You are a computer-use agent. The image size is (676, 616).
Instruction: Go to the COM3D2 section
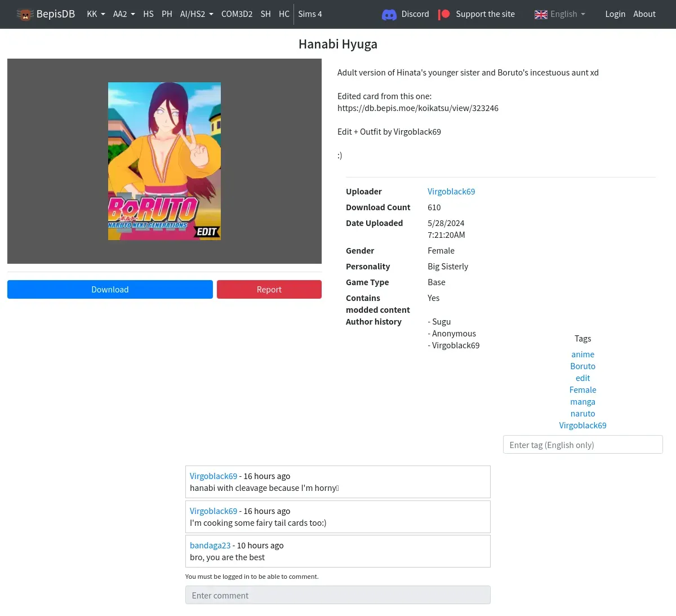pos(237,14)
